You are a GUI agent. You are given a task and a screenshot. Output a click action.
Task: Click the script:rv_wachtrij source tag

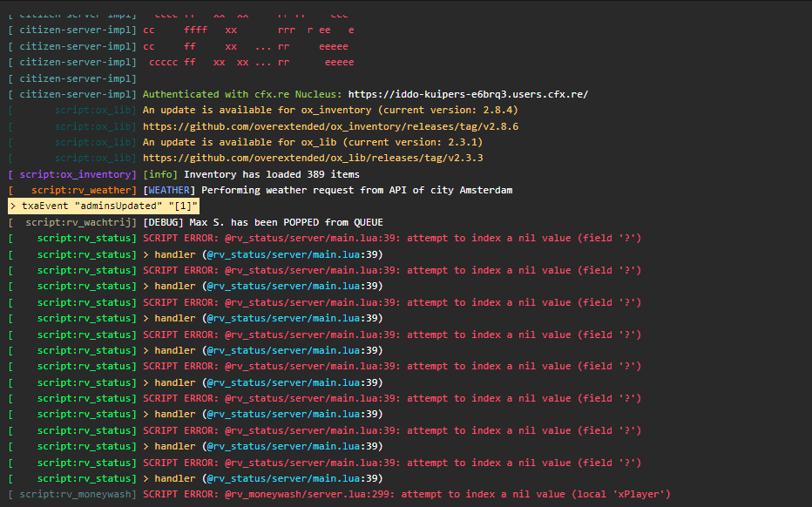81,222
